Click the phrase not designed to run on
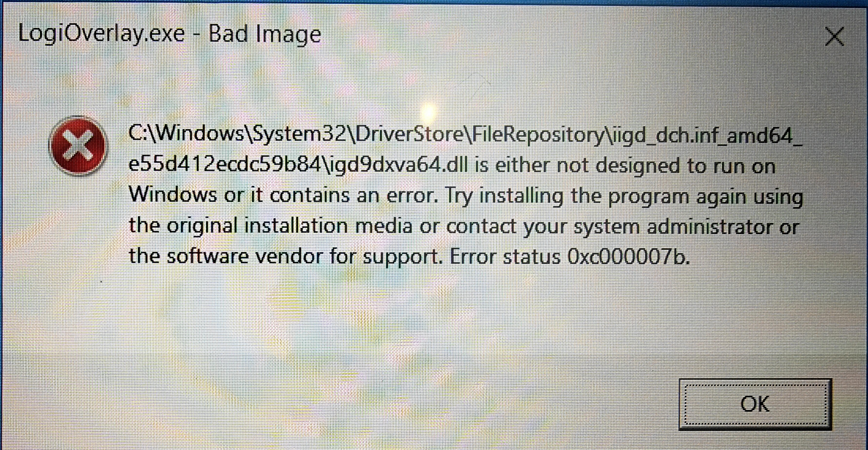The width and height of the screenshot is (868, 450). pyautogui.click(x=666, y=166)
